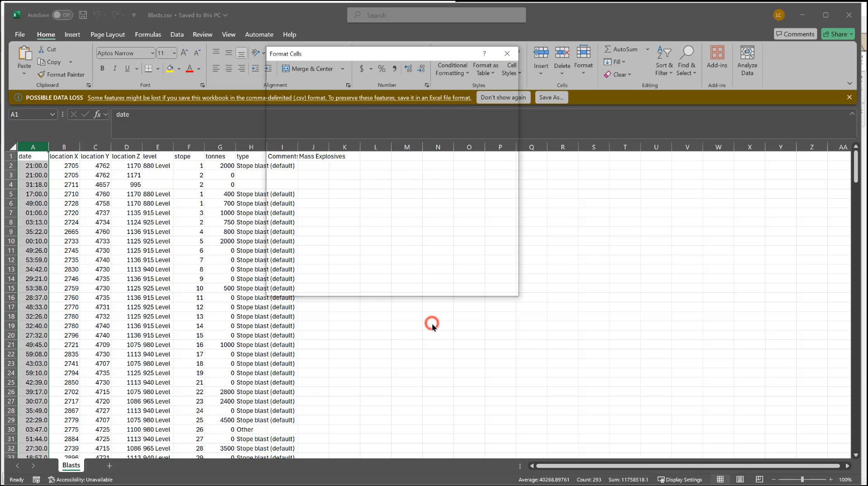
Task: Click the Save As... button
Action: (x=551, y=97)
